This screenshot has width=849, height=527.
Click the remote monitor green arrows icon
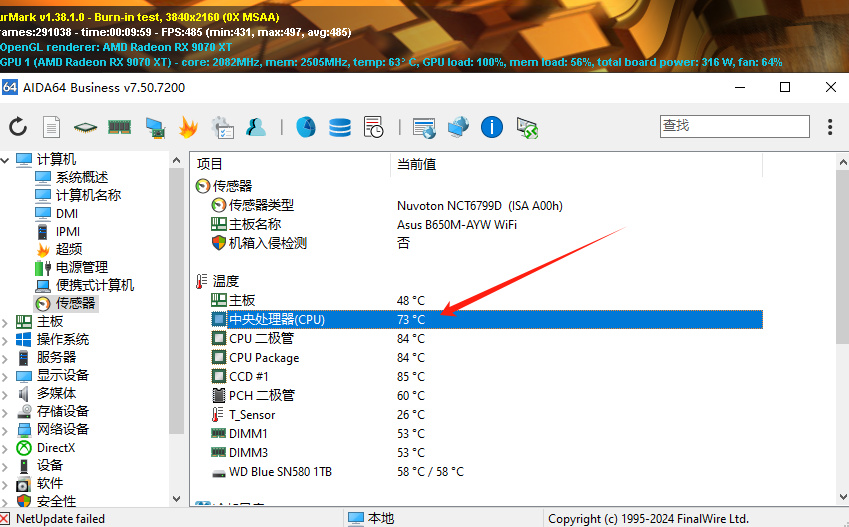pos(527,128)
